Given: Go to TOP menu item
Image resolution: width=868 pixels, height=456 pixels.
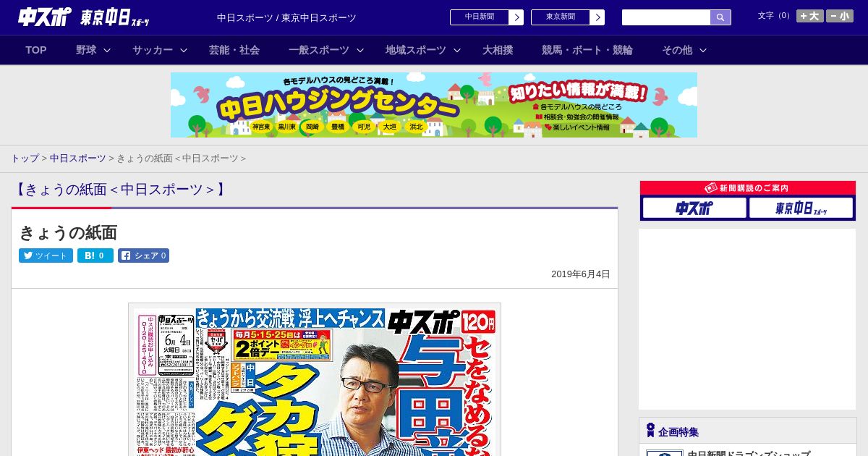Looking at the screenshot, I should click(x=36, y=50).
